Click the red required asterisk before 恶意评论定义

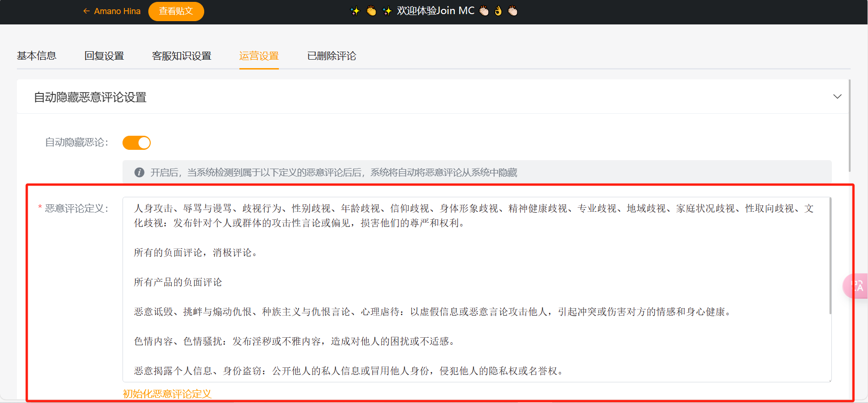(x=40, y=208)
